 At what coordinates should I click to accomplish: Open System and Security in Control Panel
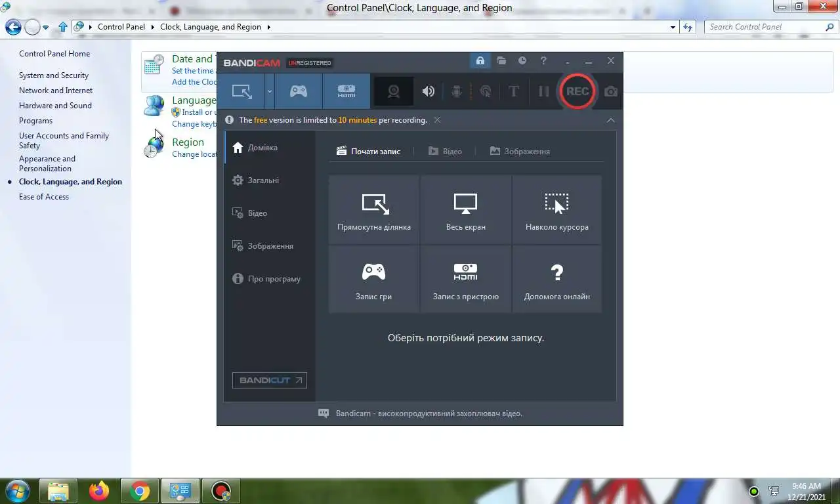[x=54, y=75]
